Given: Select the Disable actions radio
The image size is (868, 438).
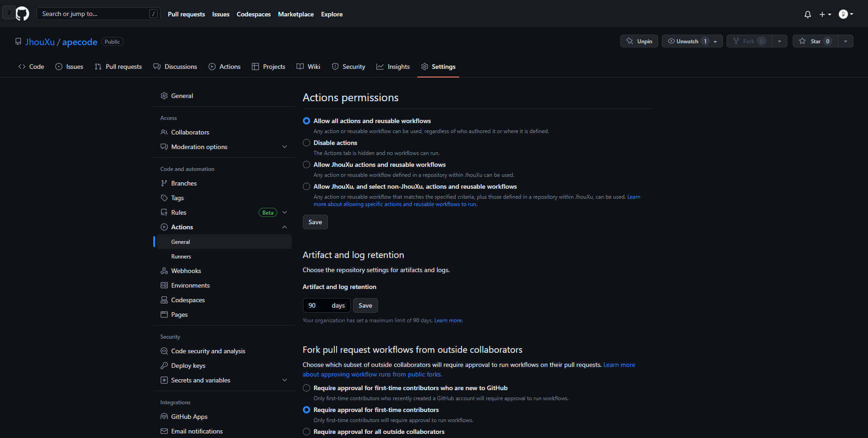Looking at the screenshot, I should [307, 143].
